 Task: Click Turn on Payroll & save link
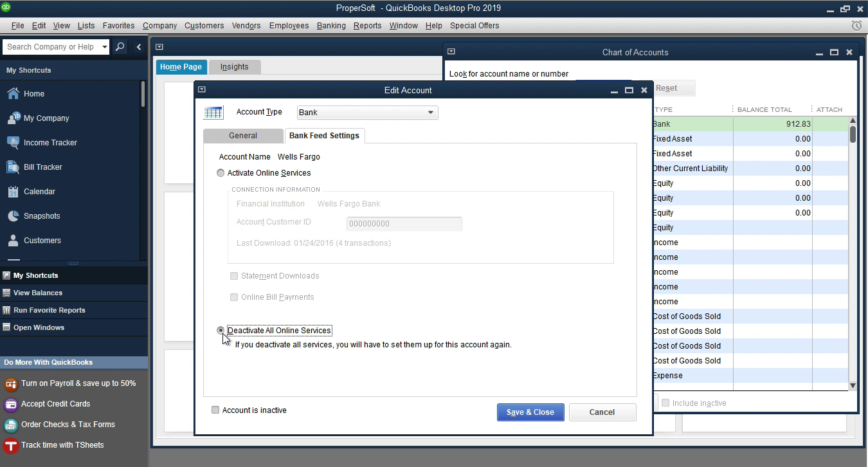tap(78, 383)
